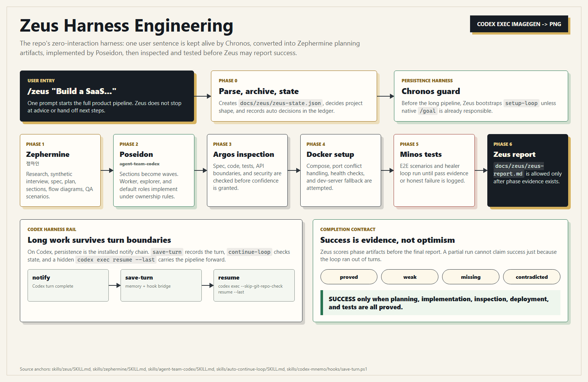Image resolution: width=588 pixels, height=382 pixels.
Task: Click the continue-loop inline code label
Action: (x=250, y=252)
